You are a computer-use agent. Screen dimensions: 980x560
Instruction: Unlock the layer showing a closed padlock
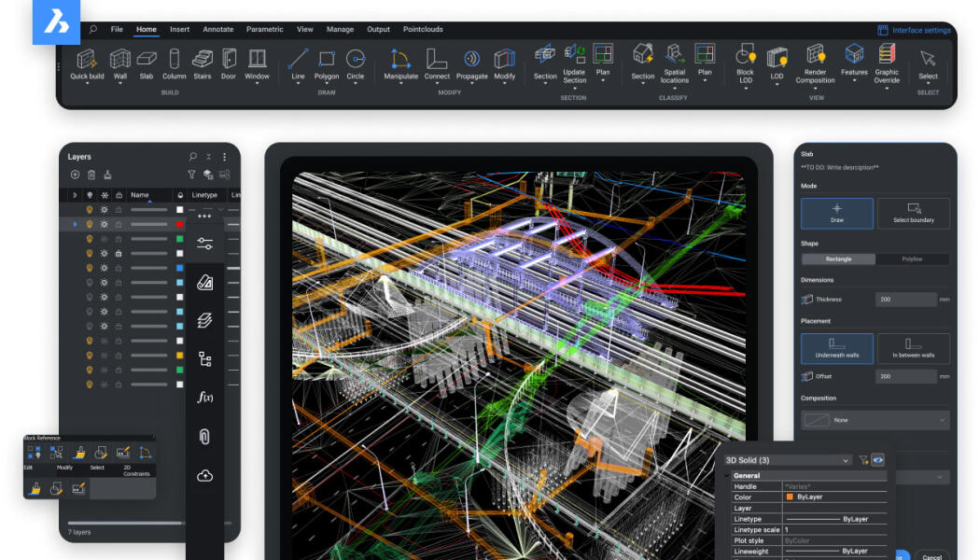coord(119,253)
